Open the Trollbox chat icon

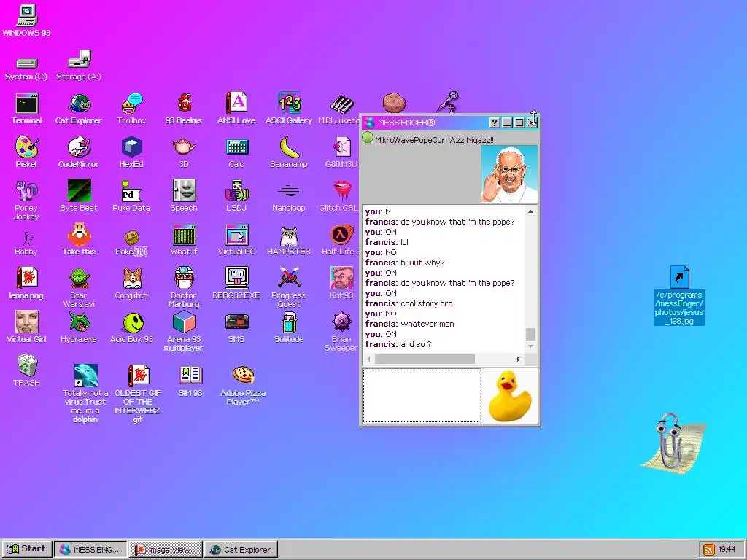pyautogui.click(x=131, y=104)
